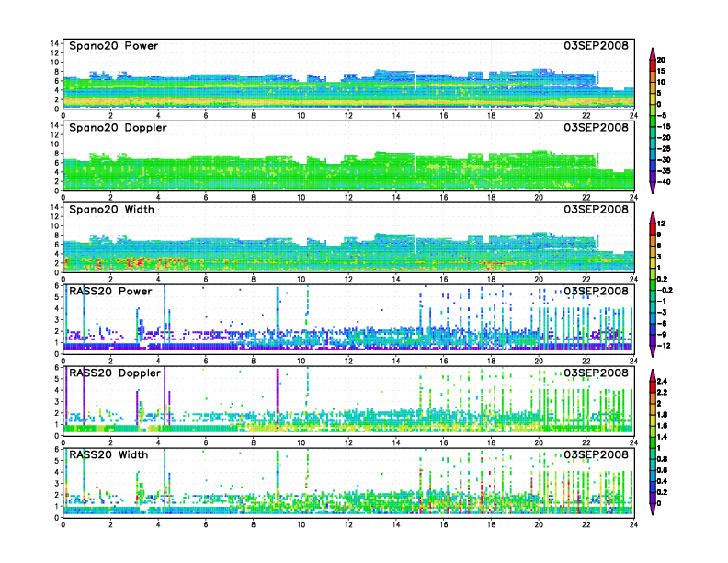Click the 'RASS20 Doppler' panel title
Screen dimensions: 728x563
click(115, 373)
